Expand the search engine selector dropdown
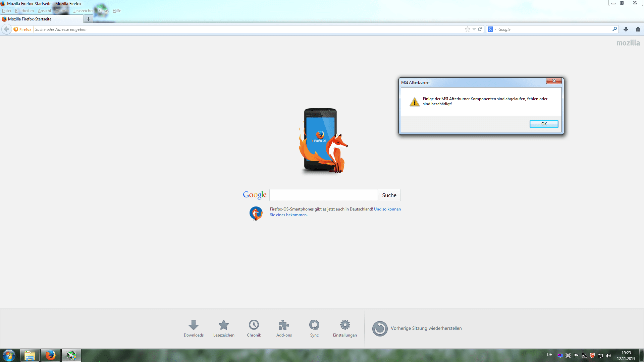644x362 pixels. (x=492, y=29)
